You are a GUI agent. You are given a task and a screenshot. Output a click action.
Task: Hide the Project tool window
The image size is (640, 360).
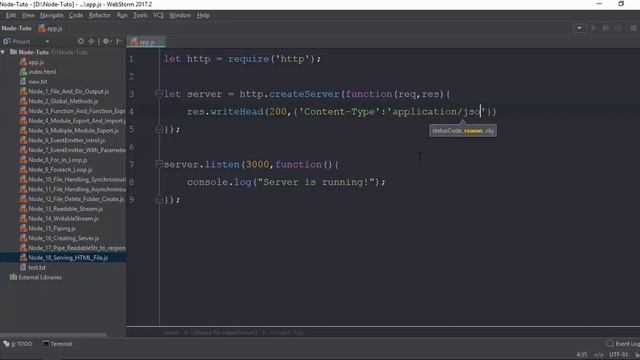coord(119,41)
